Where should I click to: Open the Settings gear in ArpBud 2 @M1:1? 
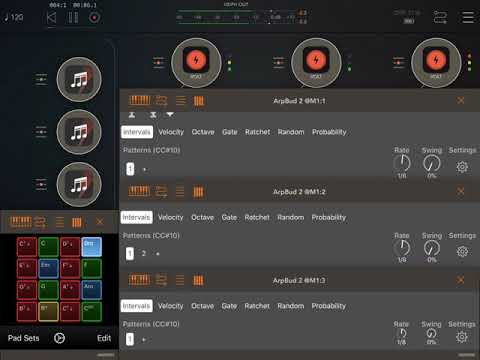tap(462, 167)
